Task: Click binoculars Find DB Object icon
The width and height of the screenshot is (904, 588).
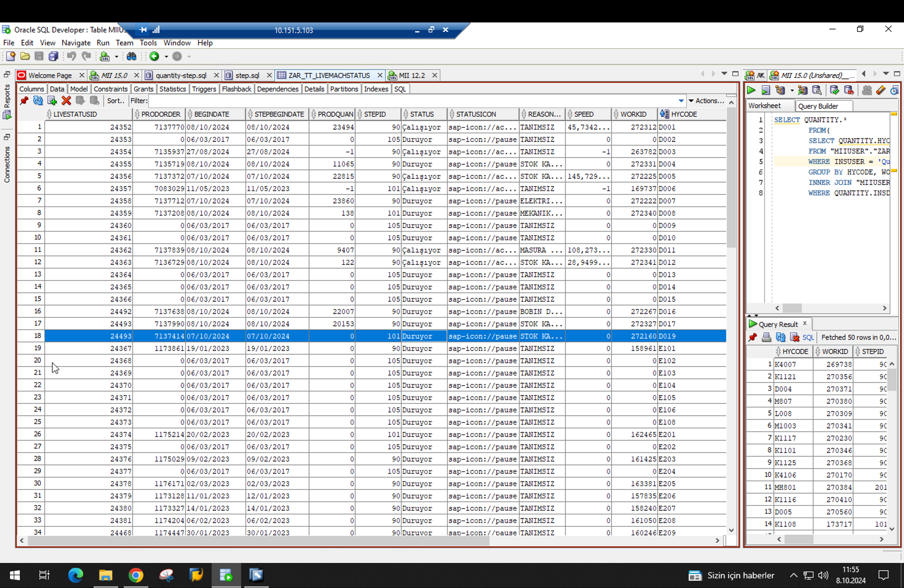Action: tap(131, 57)
